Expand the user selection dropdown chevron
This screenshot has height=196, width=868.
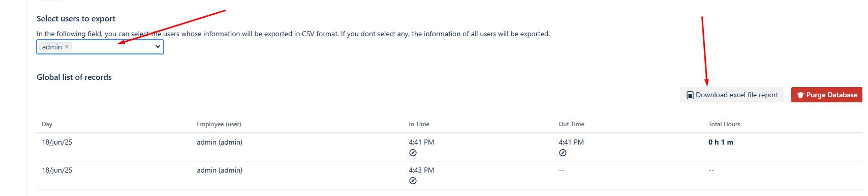(158, 47)
